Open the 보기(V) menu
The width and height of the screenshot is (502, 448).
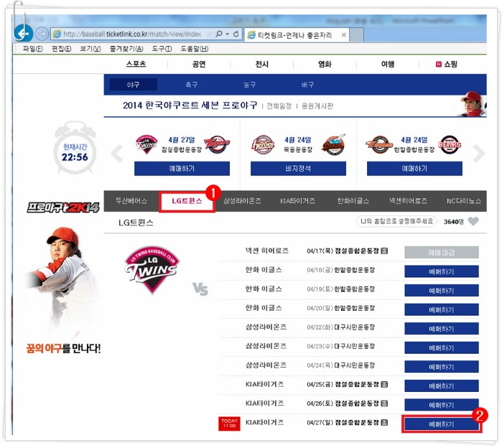point(90,49)
